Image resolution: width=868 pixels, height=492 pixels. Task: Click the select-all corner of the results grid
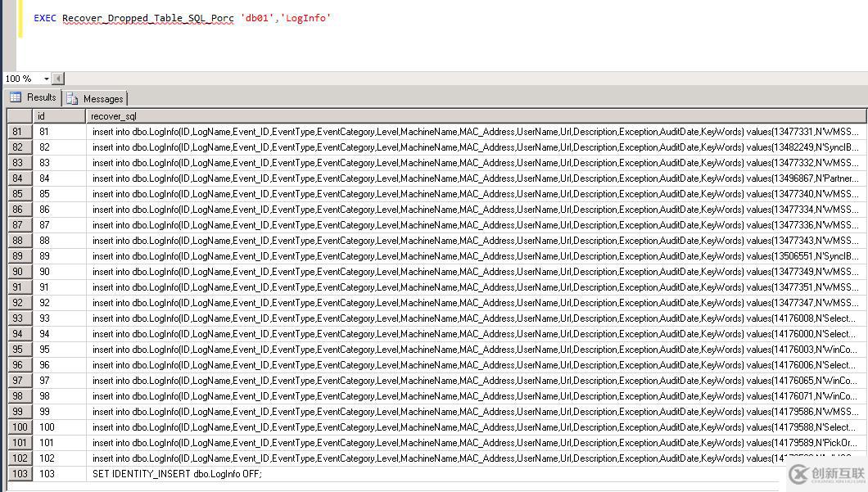point(18,115)
